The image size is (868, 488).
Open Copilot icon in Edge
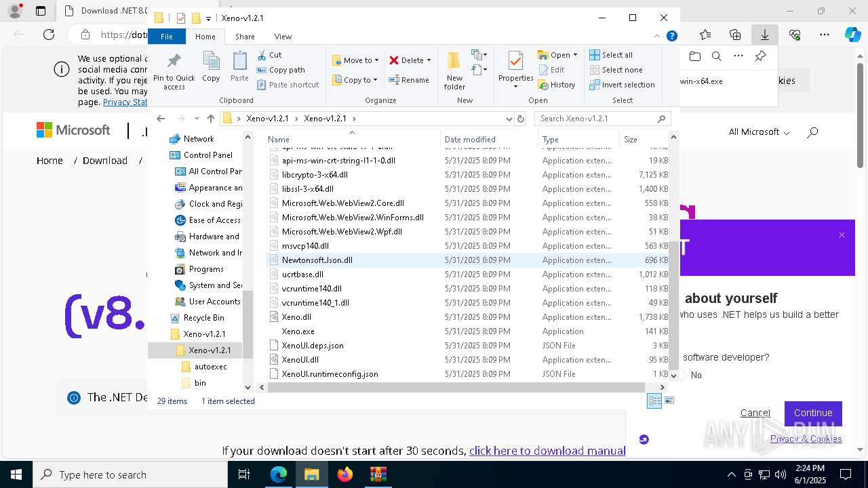[x=852, y=35]
